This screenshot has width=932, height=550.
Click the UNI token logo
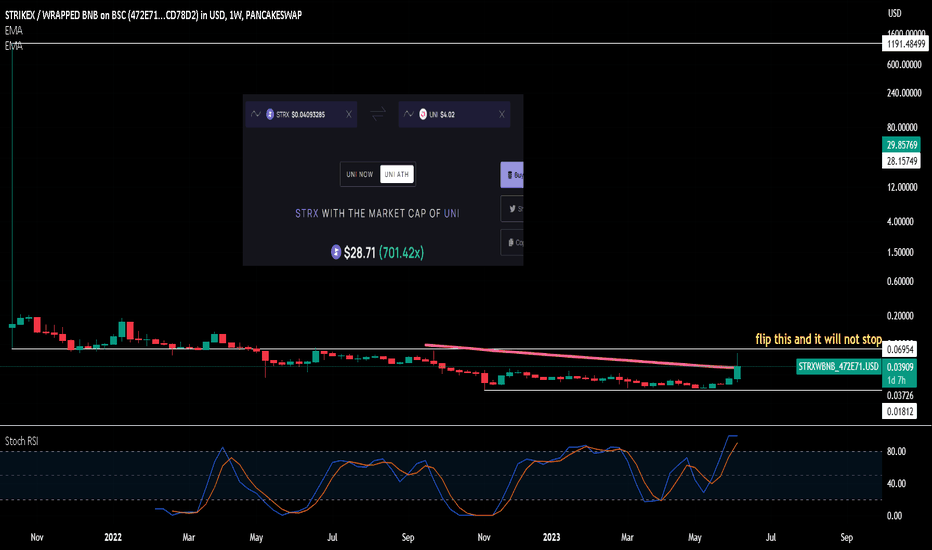click(x=423, y=114)
